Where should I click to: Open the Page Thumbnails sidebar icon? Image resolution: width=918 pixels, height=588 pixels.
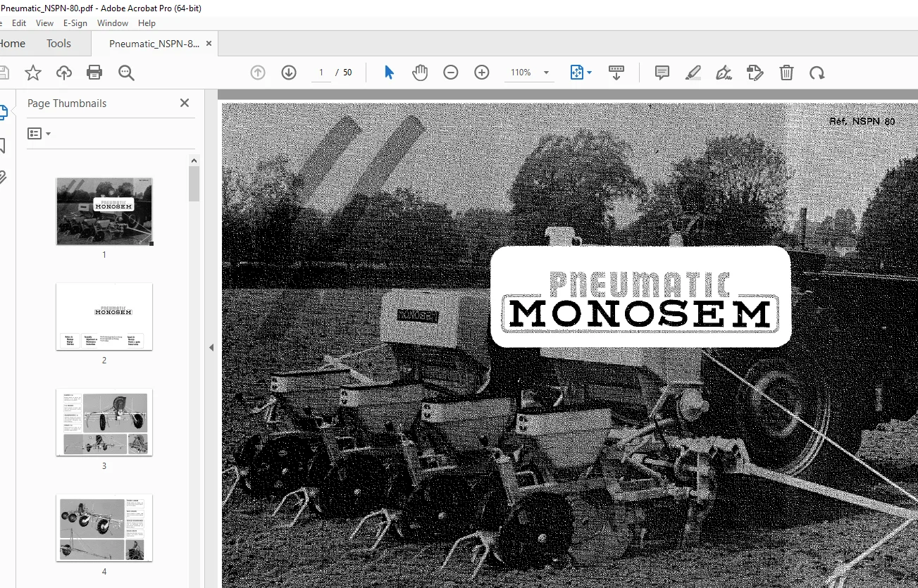tap(3, 113)
